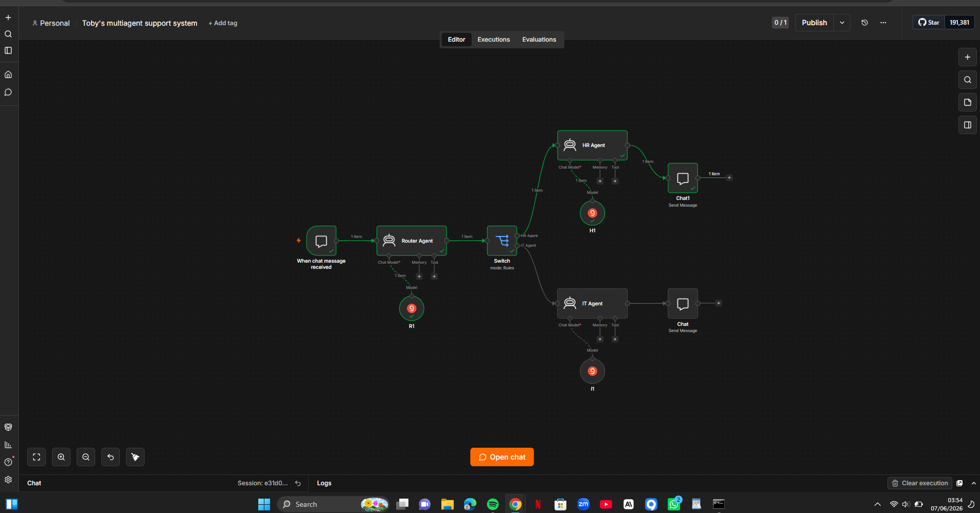The width and height of the screenshot is (980, 513).
Task: Click the GitHub Star button
Action: pos(929,23)
